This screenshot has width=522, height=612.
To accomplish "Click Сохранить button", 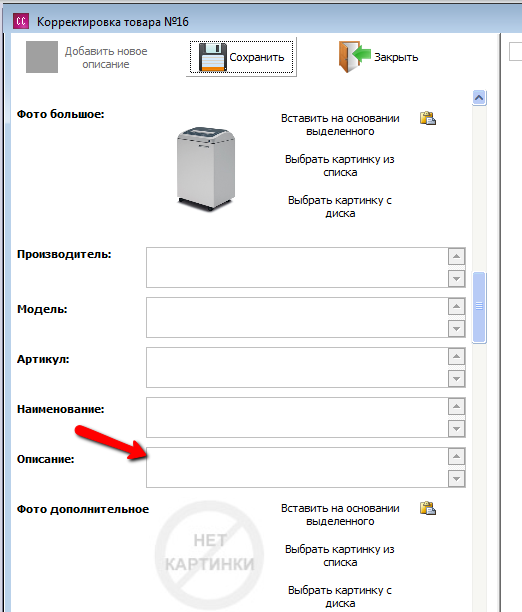I will [241, 57].
